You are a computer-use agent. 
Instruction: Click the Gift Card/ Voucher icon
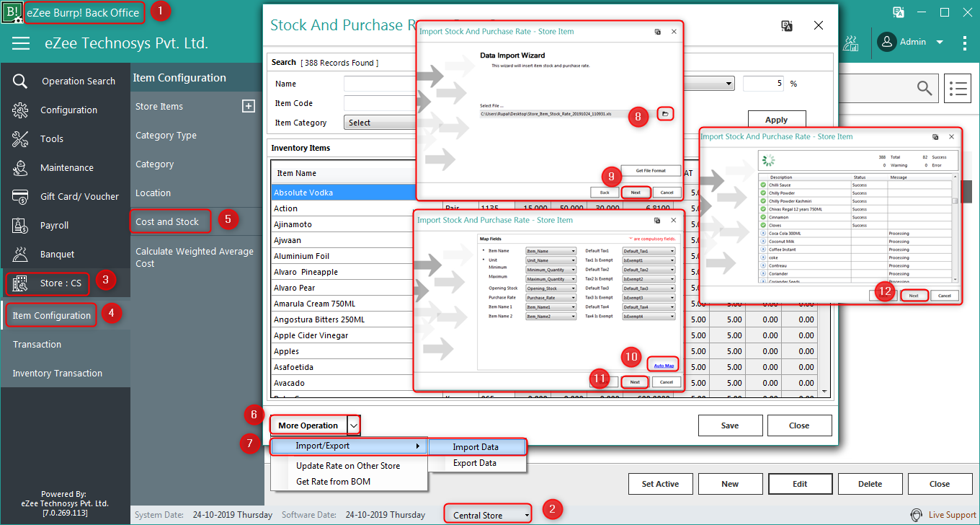point(20,196)
